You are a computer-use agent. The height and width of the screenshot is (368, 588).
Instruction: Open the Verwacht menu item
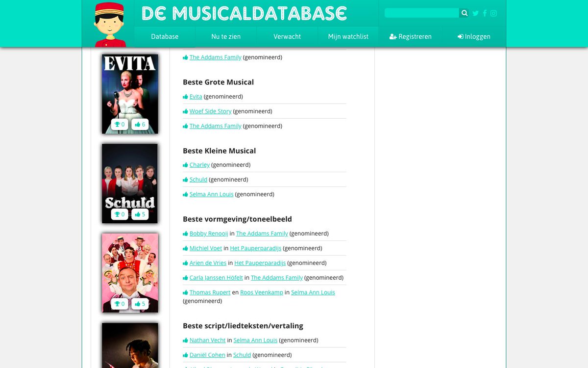[x=287, y=37]
